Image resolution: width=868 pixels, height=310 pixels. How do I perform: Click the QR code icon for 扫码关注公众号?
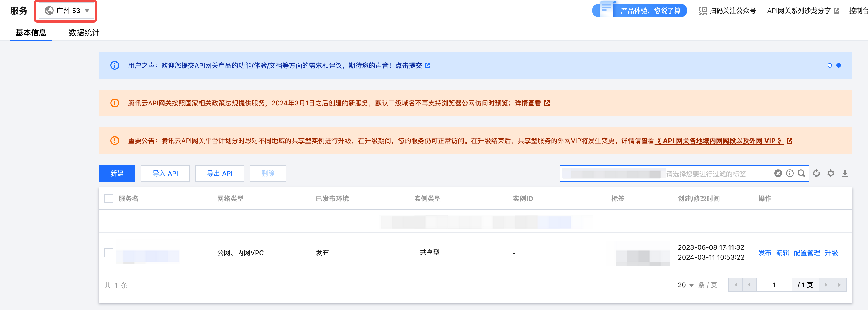[x=702, y=11]
